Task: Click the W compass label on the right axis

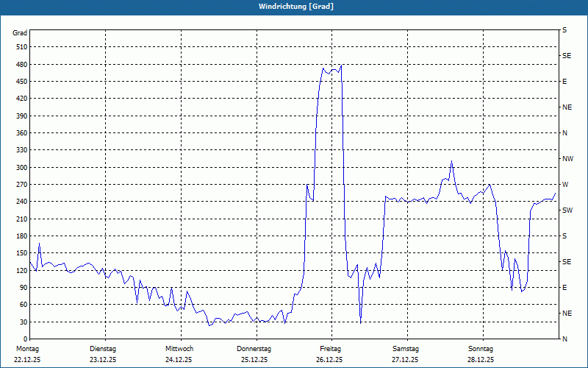Action: (565, 185)
